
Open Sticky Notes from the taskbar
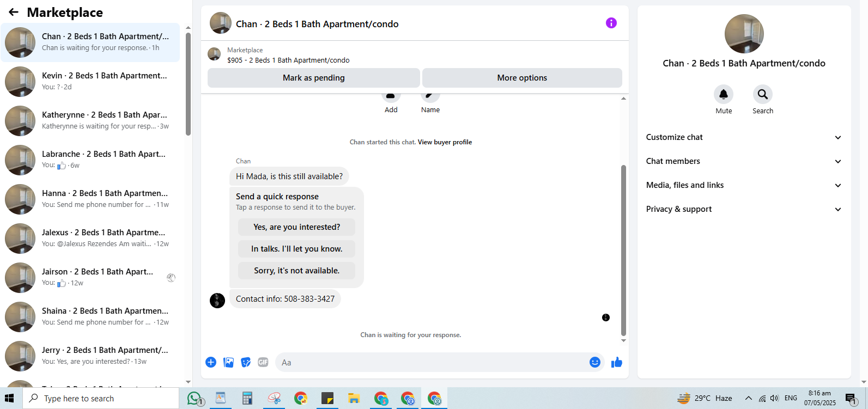pyautogui.click(x=327, y=399)
